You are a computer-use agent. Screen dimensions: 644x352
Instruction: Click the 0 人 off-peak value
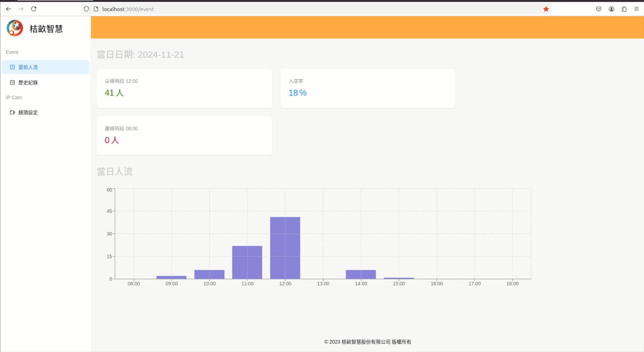pyautogui.click(x=112, y=140)
